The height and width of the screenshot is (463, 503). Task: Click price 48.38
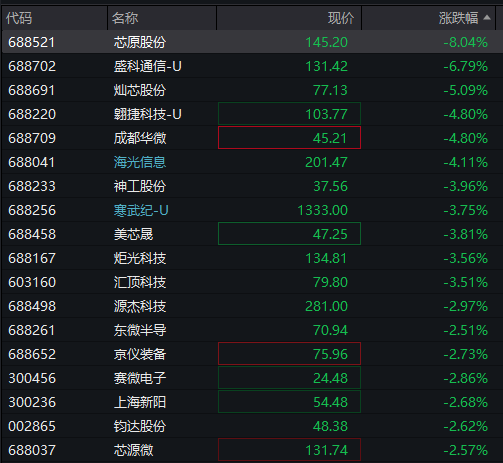click(330, 426)
